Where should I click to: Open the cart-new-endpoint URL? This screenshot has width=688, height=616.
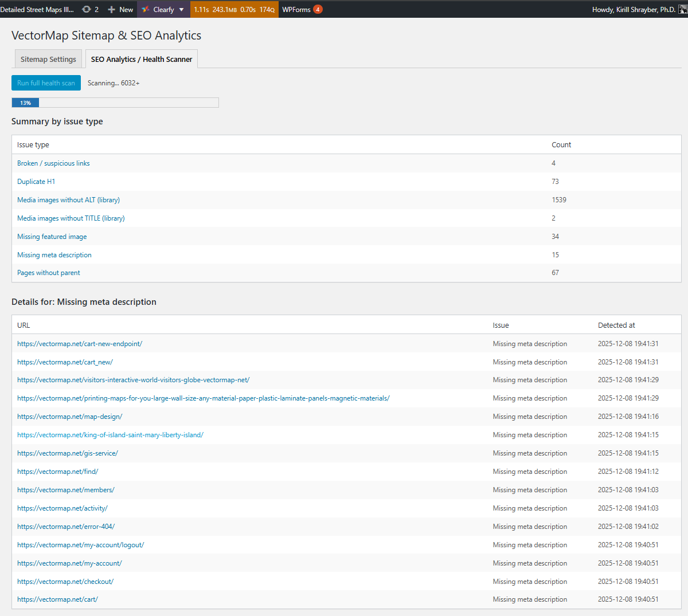[x=80, y=343]
